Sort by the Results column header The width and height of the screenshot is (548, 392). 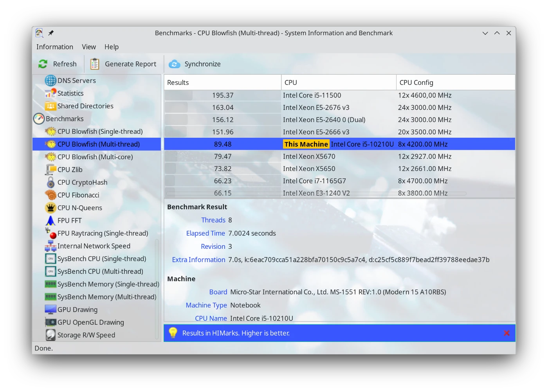[222, 83]
